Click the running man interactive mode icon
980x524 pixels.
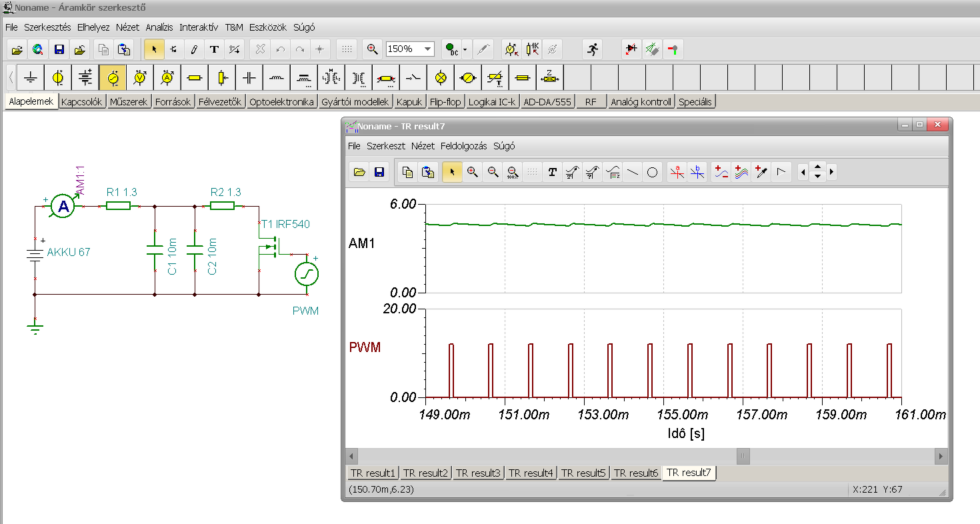click(591, 49)
